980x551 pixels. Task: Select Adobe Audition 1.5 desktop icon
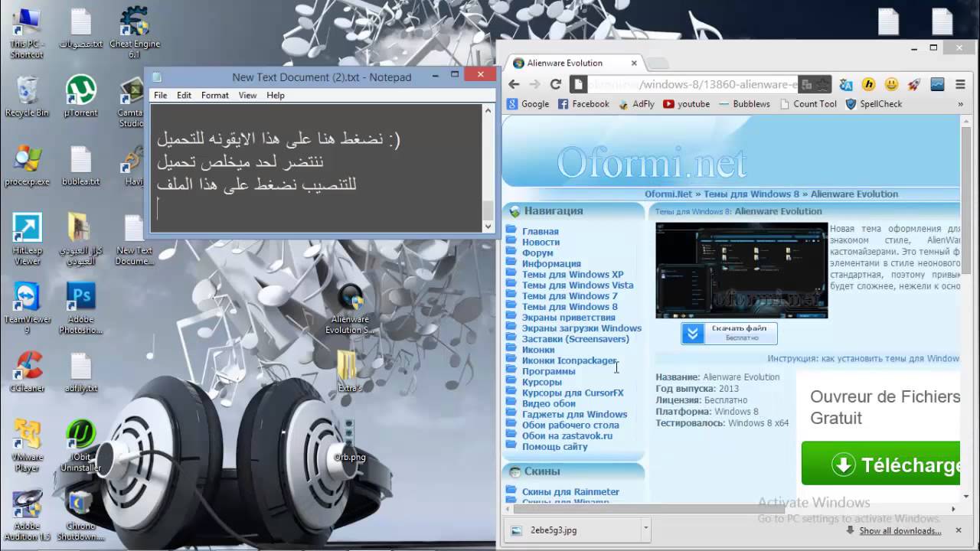click(x=27, y=514)
